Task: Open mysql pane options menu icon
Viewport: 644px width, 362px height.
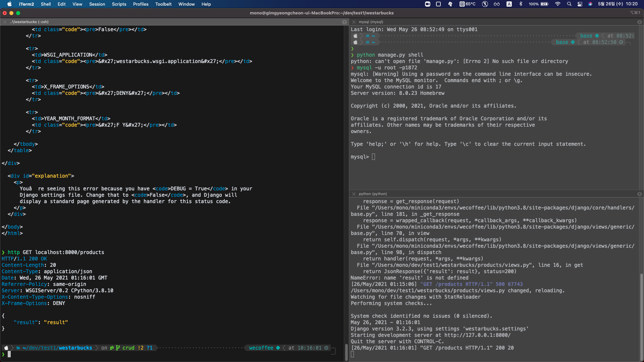Action: 640,22
